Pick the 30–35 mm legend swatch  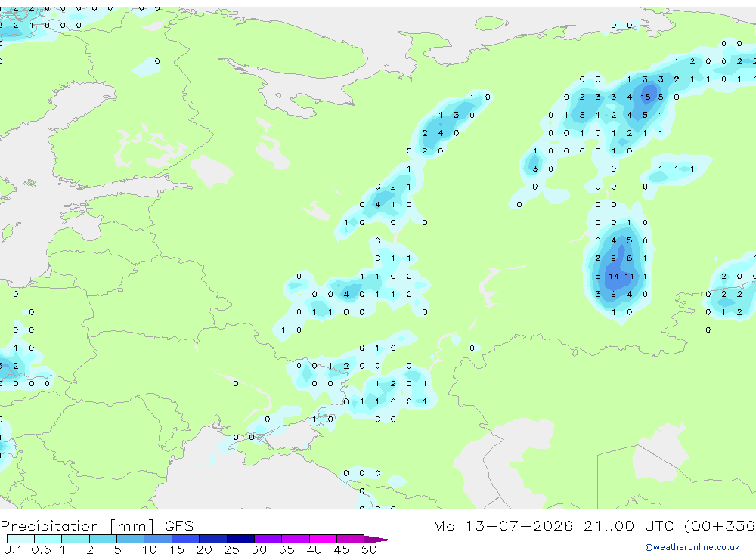(x=268, y=539)
